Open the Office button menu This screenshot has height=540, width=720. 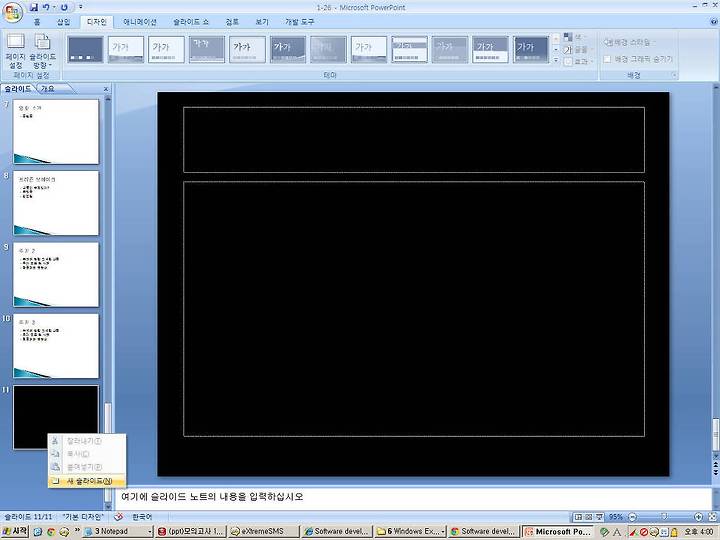tap(12, 12)
